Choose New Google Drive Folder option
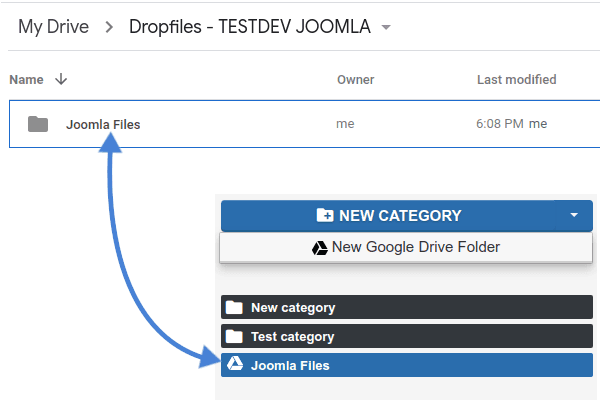 (x=406, y=247)
